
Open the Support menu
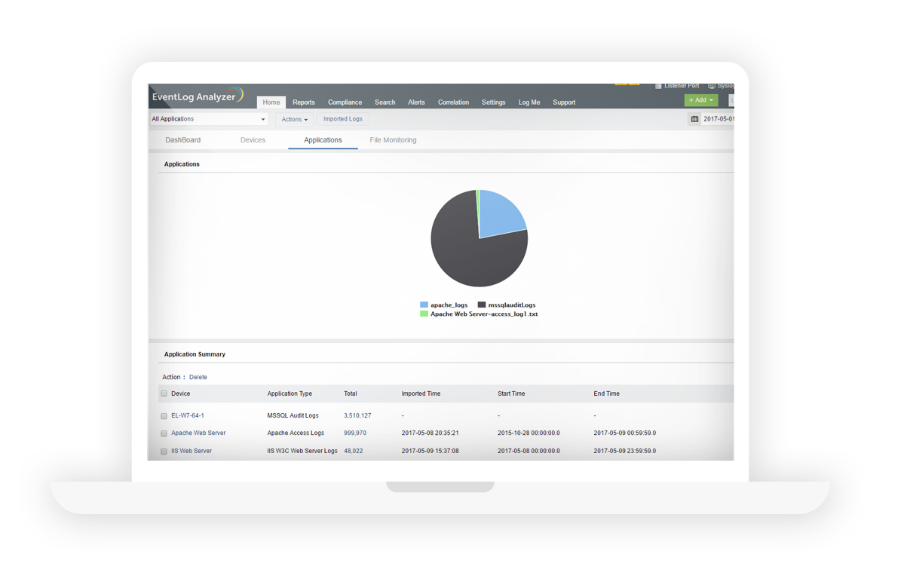[x=564, y=103]
